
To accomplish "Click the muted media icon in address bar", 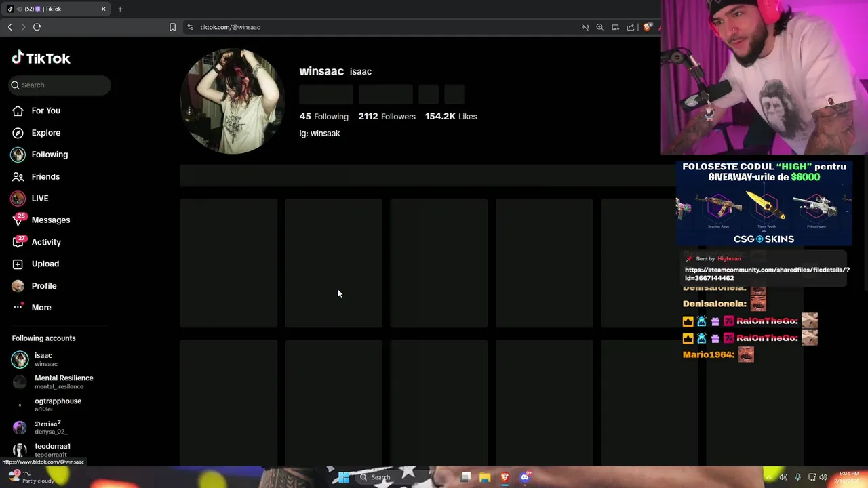I will coord(585,27).
